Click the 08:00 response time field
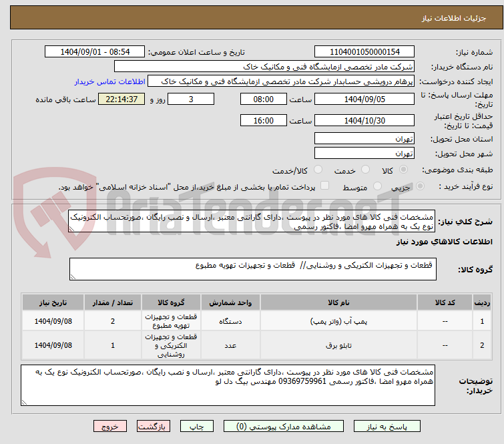504x444 pixels. coord(264,99)
